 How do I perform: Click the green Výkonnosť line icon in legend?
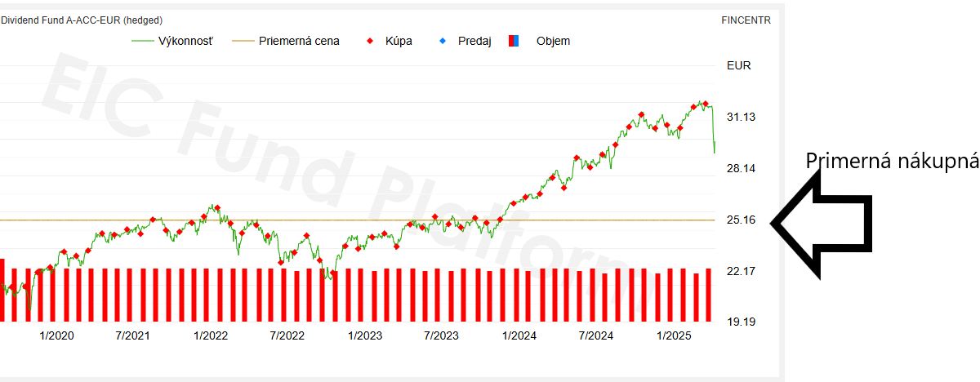click(x=142, y=41)
